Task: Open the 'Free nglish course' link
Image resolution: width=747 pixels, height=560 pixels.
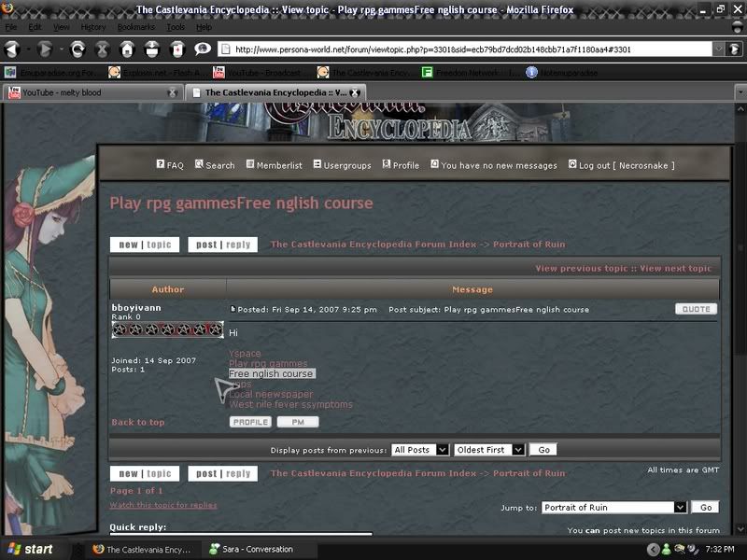Action: click(271, 374)
